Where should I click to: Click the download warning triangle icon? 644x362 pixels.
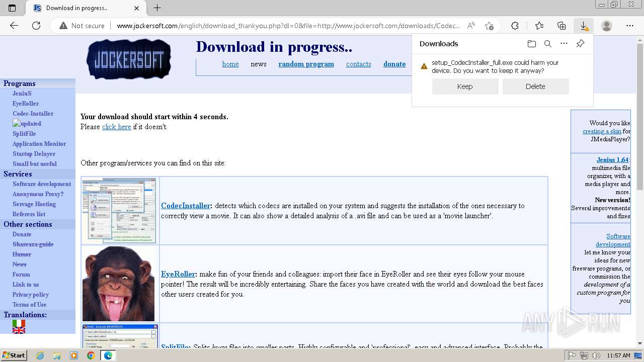coord(424,66)
